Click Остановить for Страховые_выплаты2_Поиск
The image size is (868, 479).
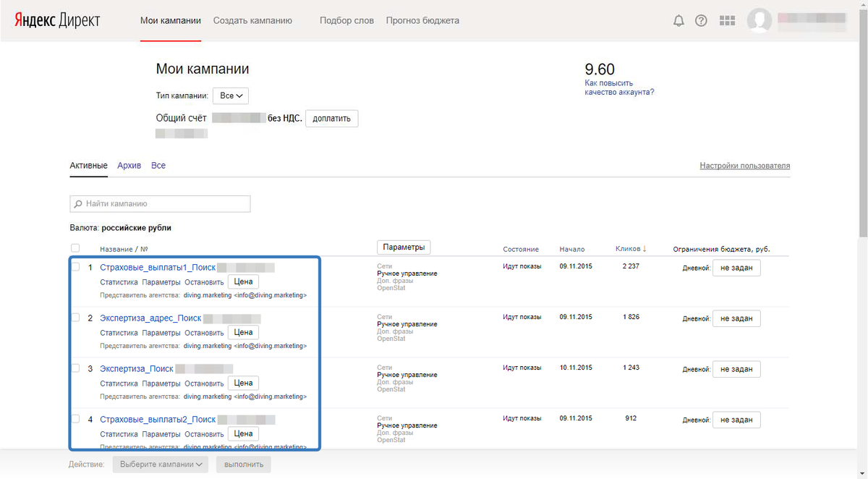coord(204,434)
